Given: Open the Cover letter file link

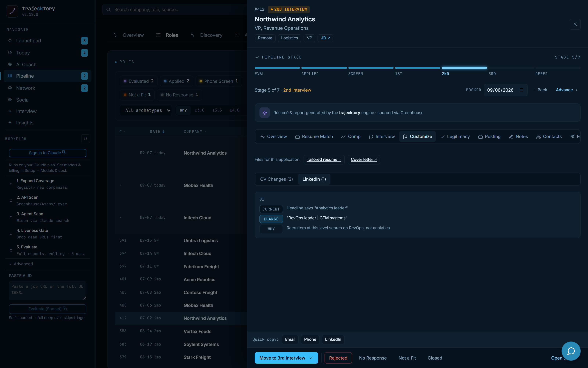Looking at the screenshot, I should (364, 159).
